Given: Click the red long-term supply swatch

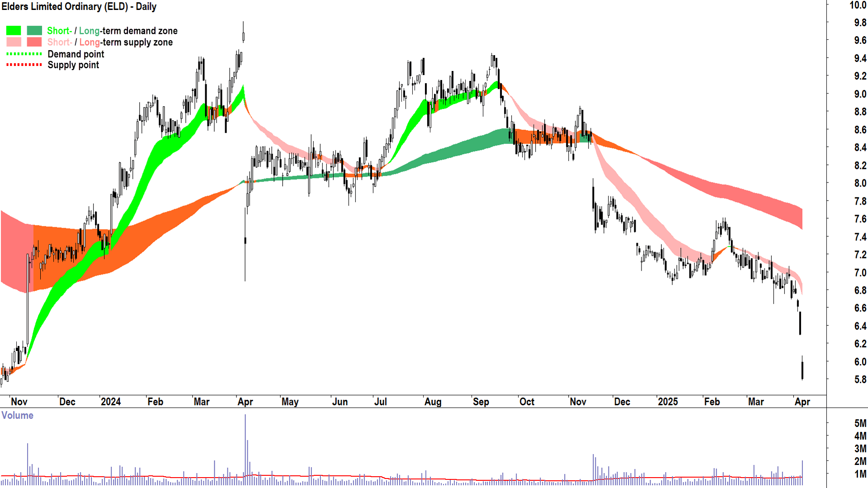Looking at the screenshot, I should pos(34,42).
